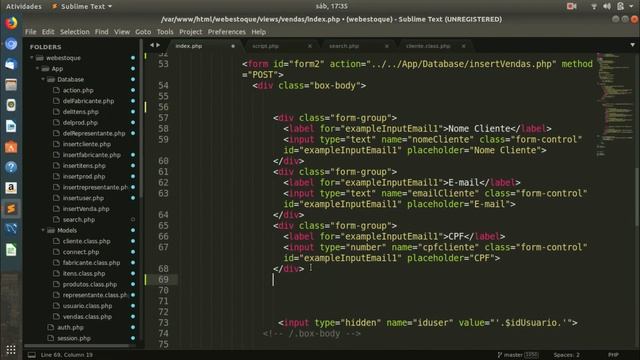Click the editor vertical scrollbar
Screen dimensions: 640x360
[x=636, y=196]
